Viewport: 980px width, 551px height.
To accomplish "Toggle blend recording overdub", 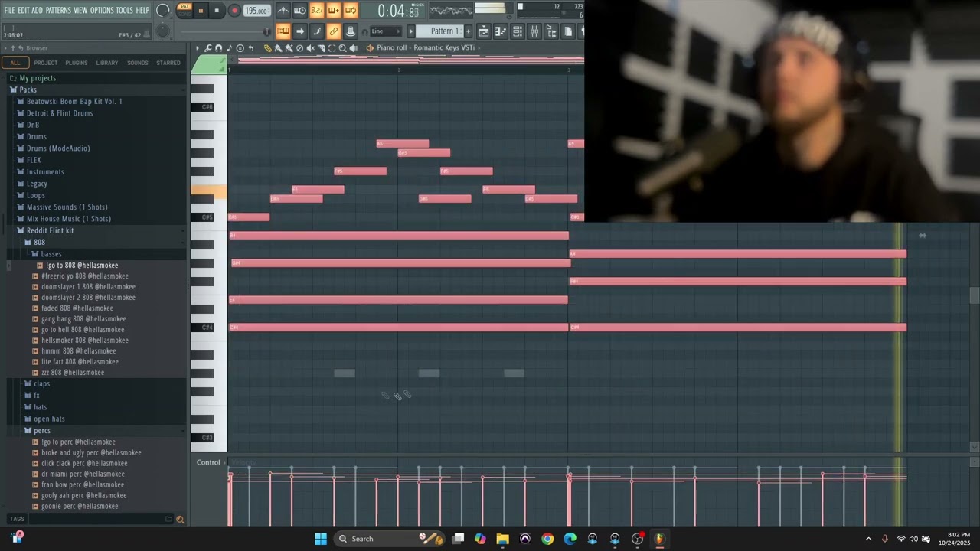I will pyautogui.click(x=333, y=11).
